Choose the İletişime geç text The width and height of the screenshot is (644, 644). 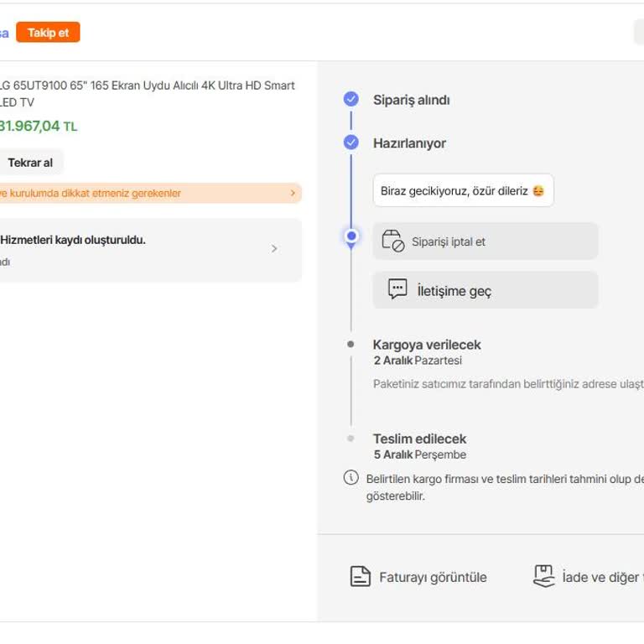pyautogui.click(x=454, y=291)
